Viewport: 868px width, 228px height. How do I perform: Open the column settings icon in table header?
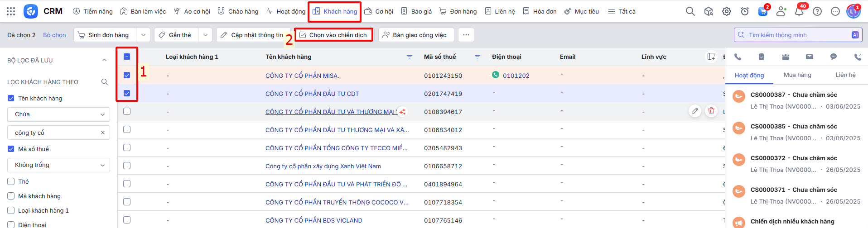click(711, 57)
